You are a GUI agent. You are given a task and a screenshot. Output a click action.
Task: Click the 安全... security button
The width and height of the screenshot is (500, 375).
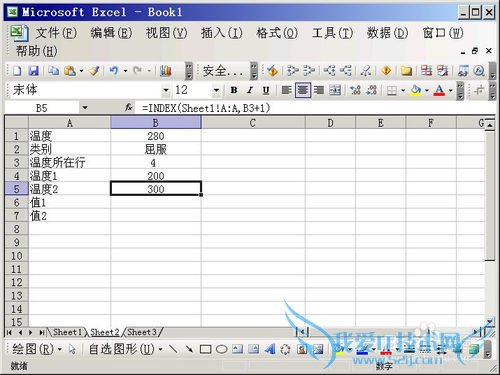coord(223,71)
